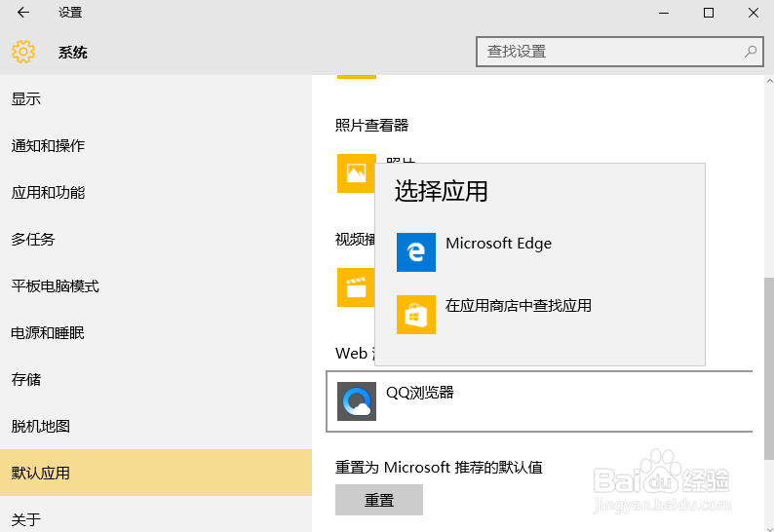Close the Settings window
Screen dimensions: 774x532
click(x=754, y=13)
